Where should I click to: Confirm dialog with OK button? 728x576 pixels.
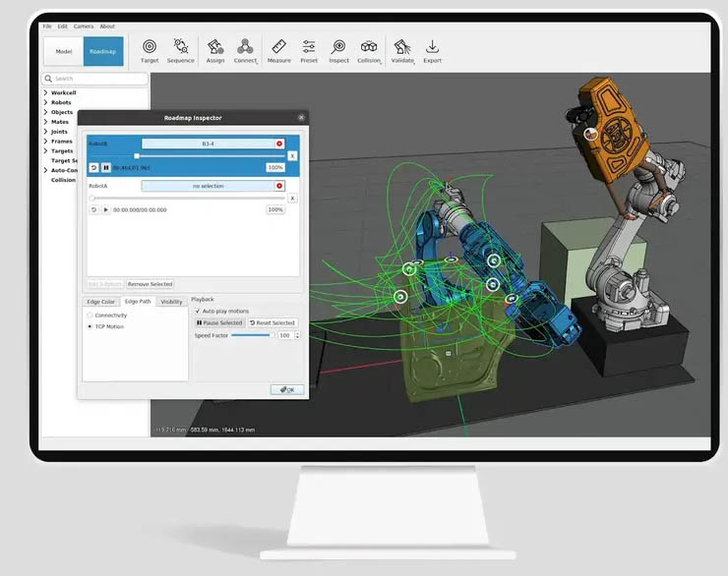(287, 389)
